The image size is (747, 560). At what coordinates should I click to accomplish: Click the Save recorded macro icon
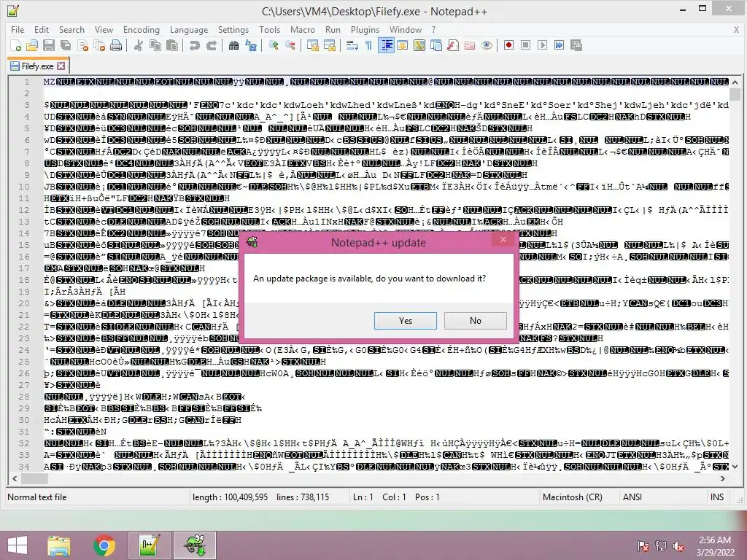[x=576, y=45]
